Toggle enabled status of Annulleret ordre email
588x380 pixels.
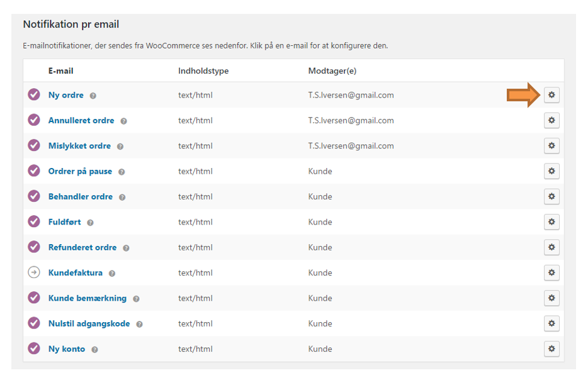tap(34, 120)
